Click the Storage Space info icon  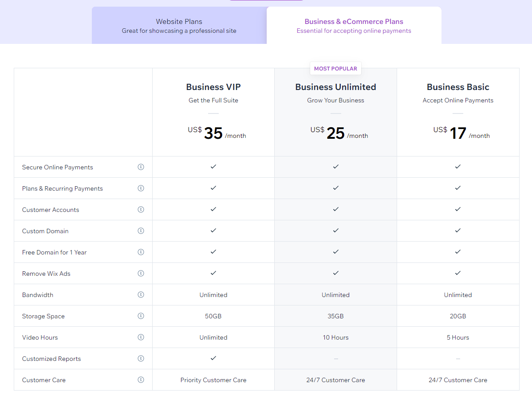pos(141,316)
